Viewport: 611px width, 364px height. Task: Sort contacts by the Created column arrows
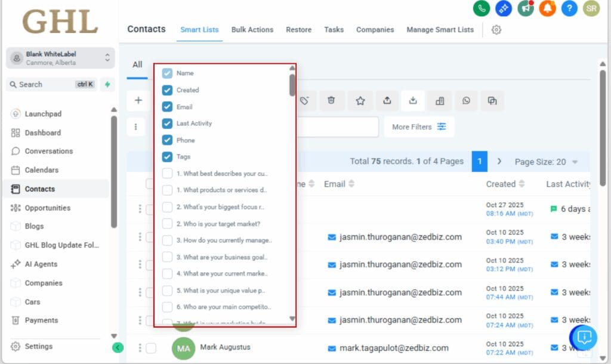coord(522,184)
